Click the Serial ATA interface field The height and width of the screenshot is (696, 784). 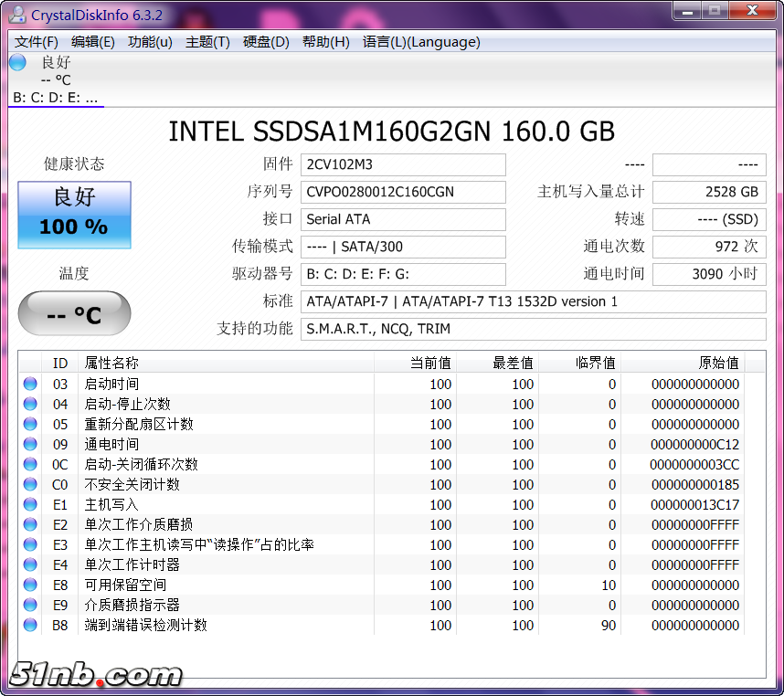(403, 220)
